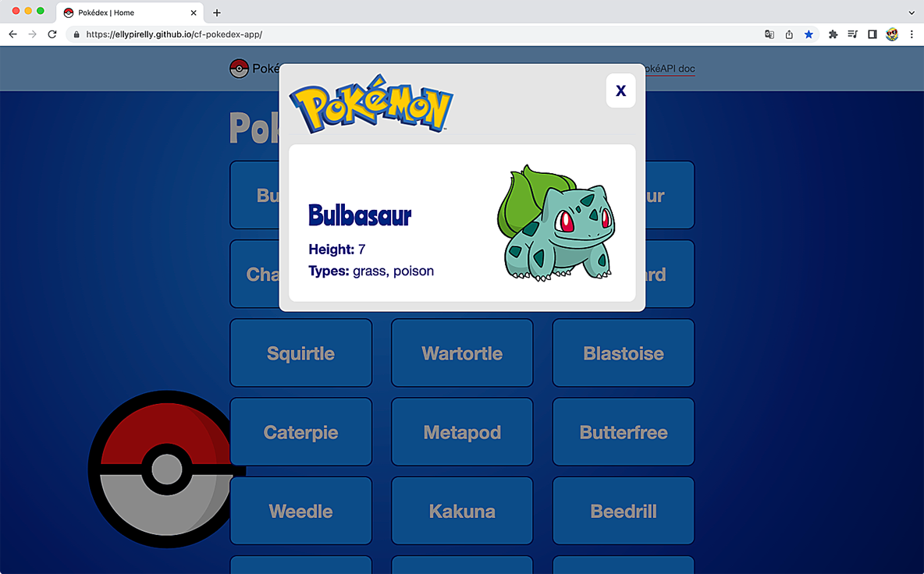The width and height of the screenshot is (924, 574).
Task: Open the Extensions puzzle icon
Action: tap(832, 34)
